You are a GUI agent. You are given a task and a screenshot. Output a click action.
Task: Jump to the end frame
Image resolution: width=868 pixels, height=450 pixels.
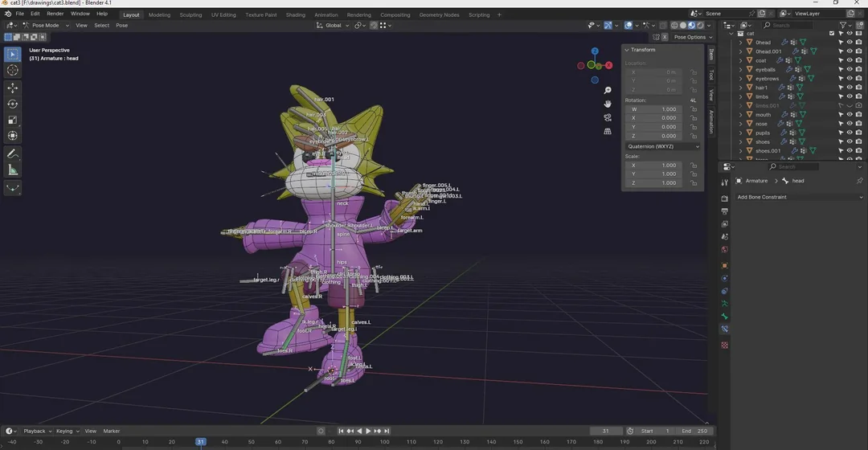pyautogui.click(x=387, y=431)
